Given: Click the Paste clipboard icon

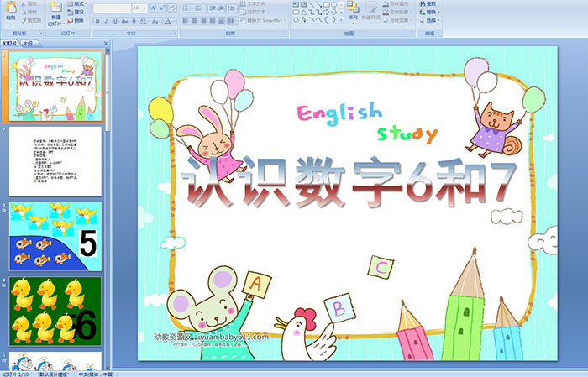Looking at the screenshot, I should tap(11, 8).
